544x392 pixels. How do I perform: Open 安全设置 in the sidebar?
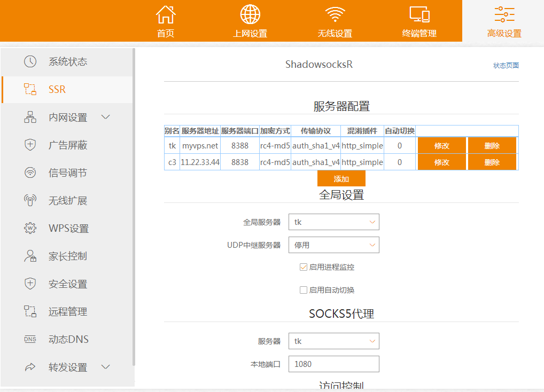[67, 284]
